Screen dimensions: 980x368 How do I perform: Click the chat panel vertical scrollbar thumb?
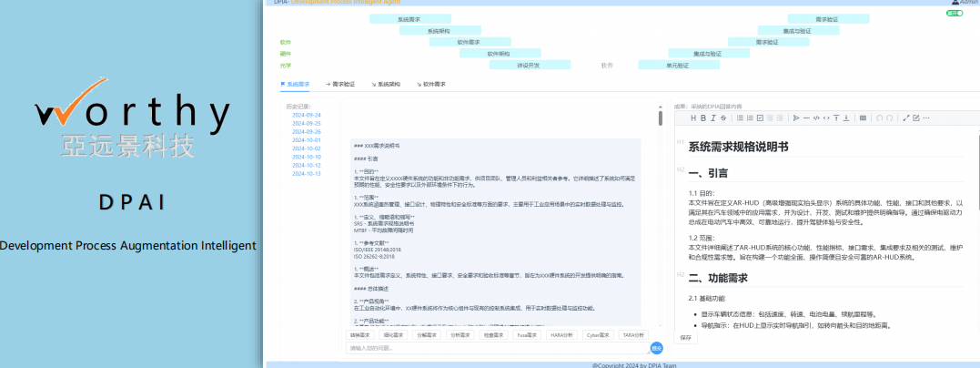click(660, 118)
